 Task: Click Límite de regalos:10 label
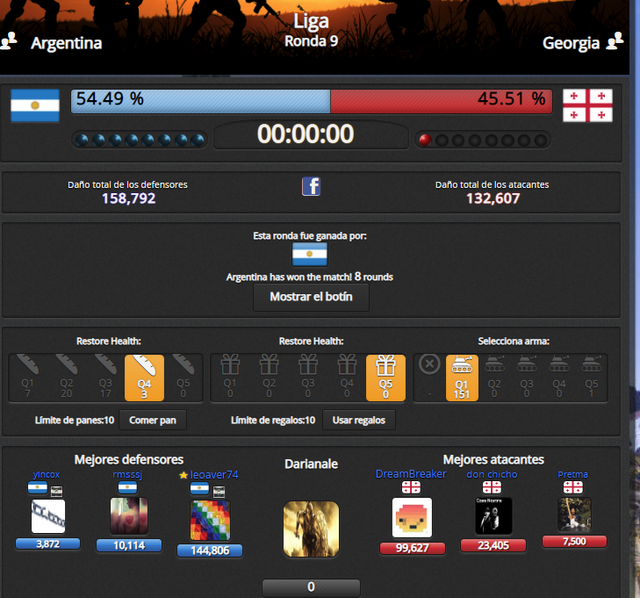pyautogui.click(x=273, y=420)
